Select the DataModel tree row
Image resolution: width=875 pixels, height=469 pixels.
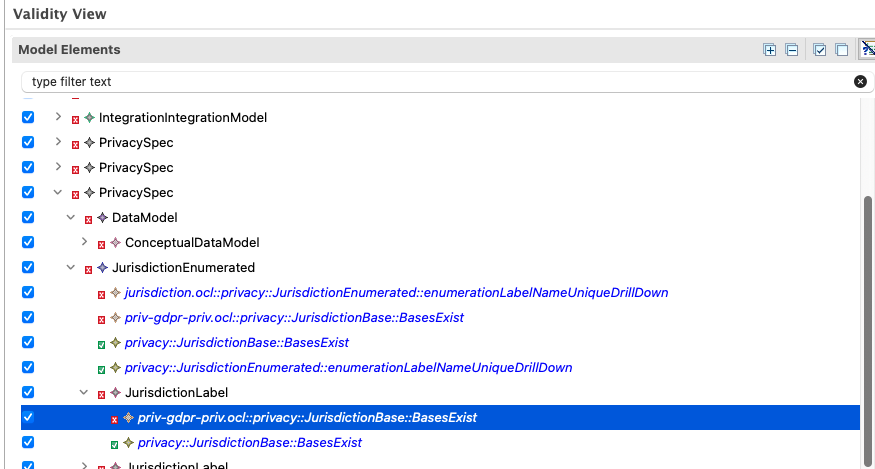(145, 218)
